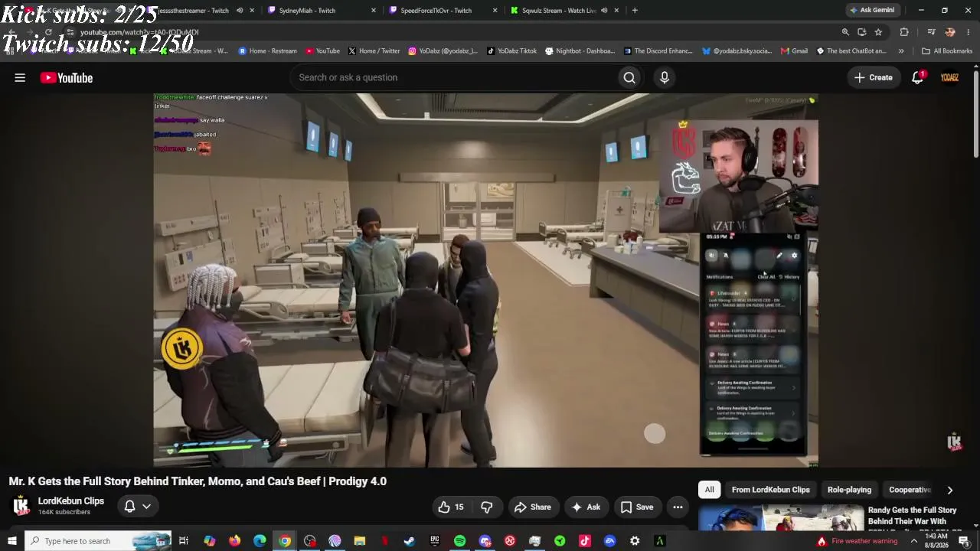
Task: Open Windows Start menu
Action: tap(11, 541)
